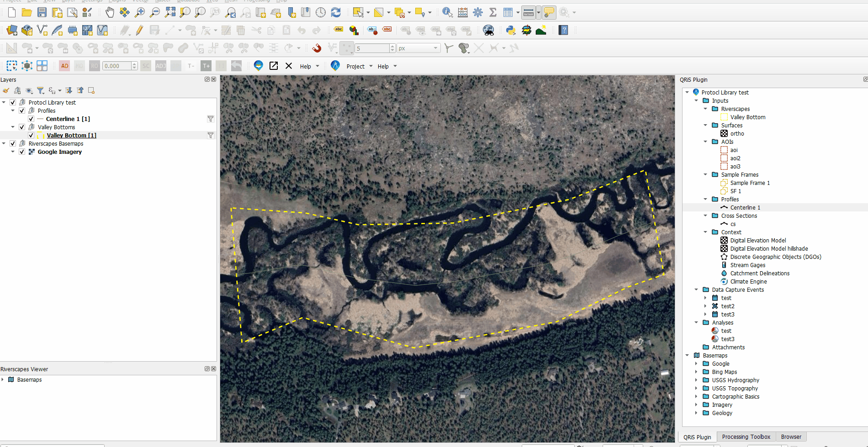
Task: Open the Field Calculator abacus icon
Action: (463, 13)
